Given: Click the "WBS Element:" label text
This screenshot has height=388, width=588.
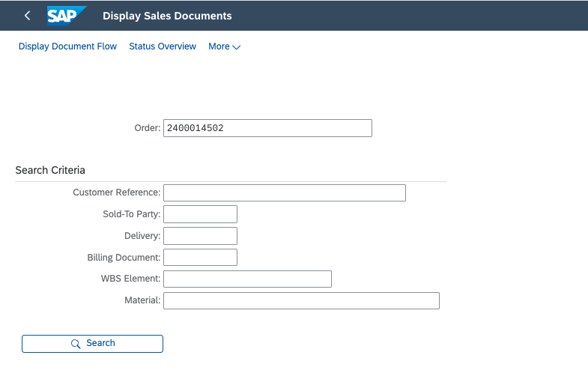Looking at the screenshot, I should coord(130,279).
